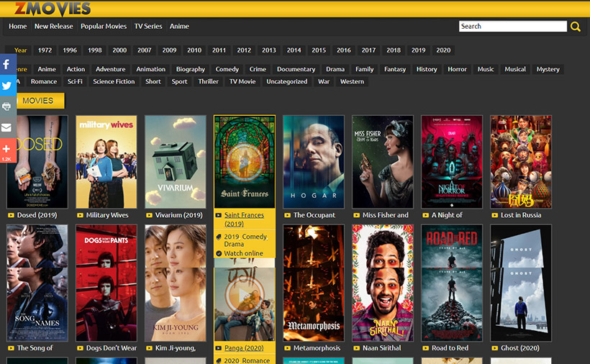Screen dimensions: 590x364
Task: Select the Adventure genre
Action: [111, 69]
